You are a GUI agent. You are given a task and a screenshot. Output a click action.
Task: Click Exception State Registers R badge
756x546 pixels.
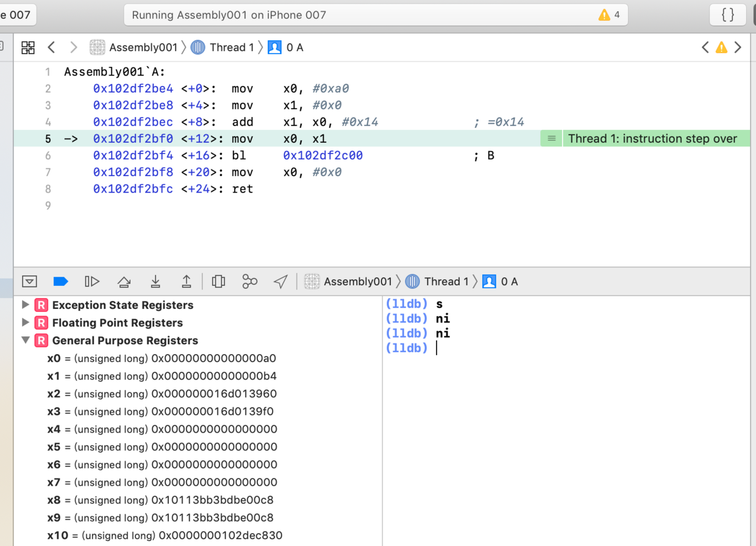click(x=41, y=305)
